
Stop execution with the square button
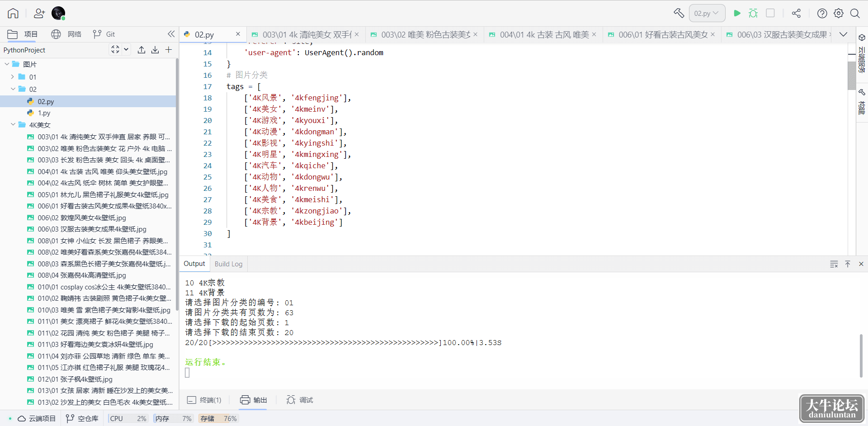click(770, 13)
